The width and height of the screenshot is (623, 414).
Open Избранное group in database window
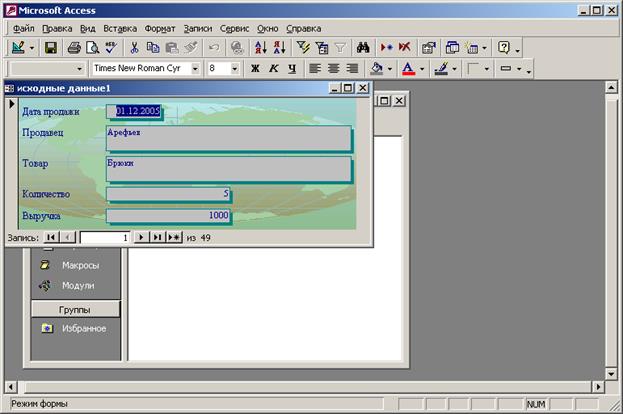point(84,329)
